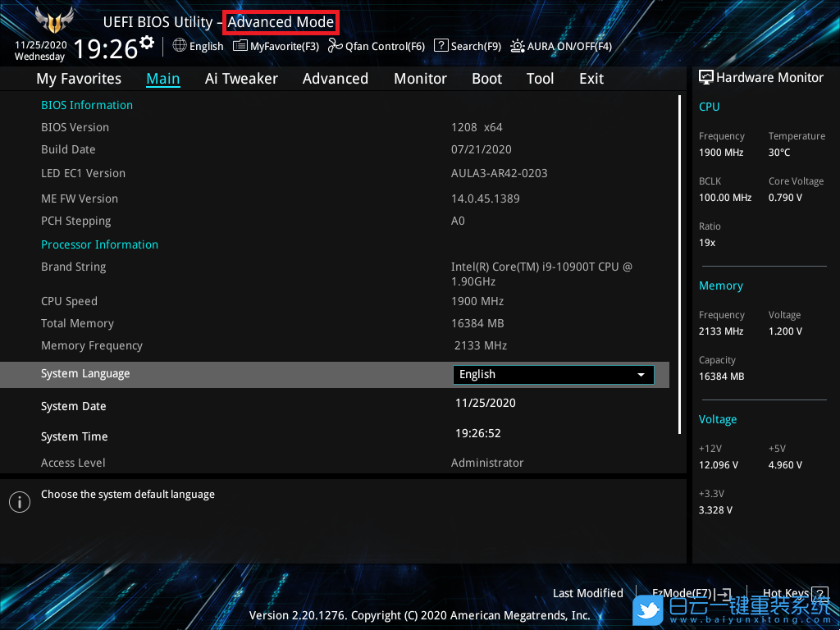Switch to the Boot tab
This screenshot has width=840, height=630.
[x=486, y=79]
